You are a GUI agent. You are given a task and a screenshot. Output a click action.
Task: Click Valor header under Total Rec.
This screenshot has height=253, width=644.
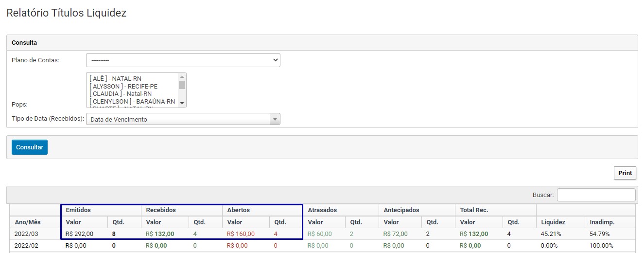468,222
